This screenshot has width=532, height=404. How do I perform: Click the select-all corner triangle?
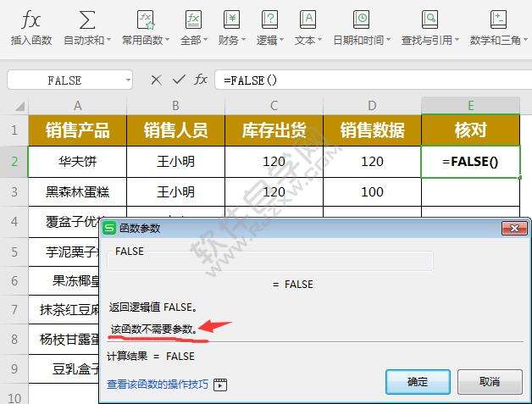click(20, 107)
